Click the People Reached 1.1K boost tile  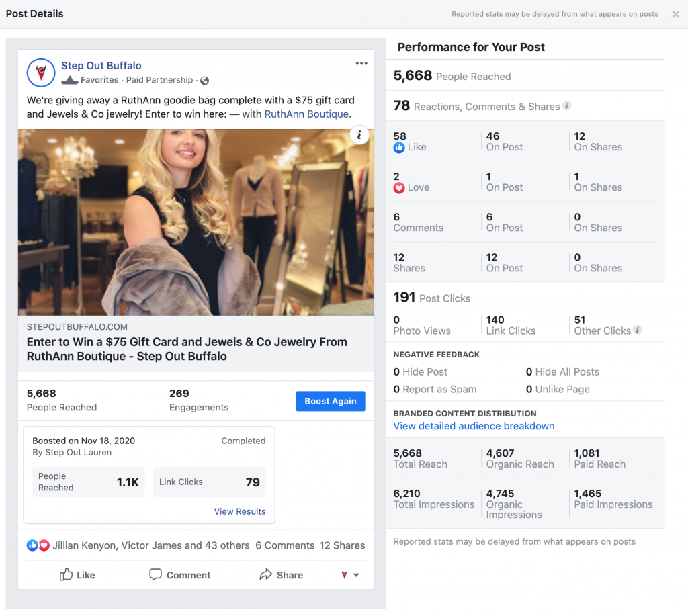click(x=88, y=482)
